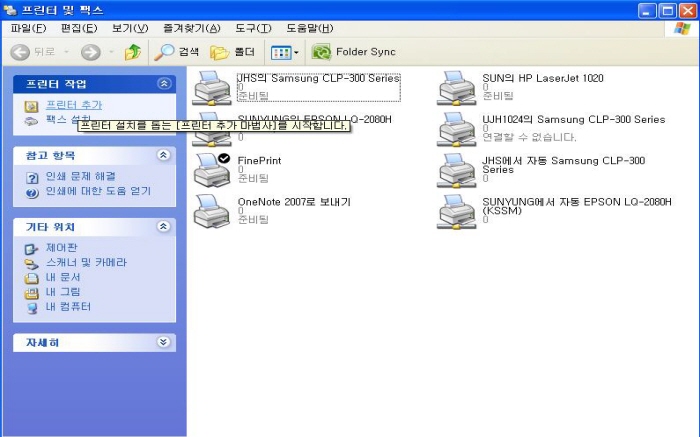Click help icon beside 인쇄에 대한 도움 얻기
This screenshot has height=437, width=700.
click(32, 193)
